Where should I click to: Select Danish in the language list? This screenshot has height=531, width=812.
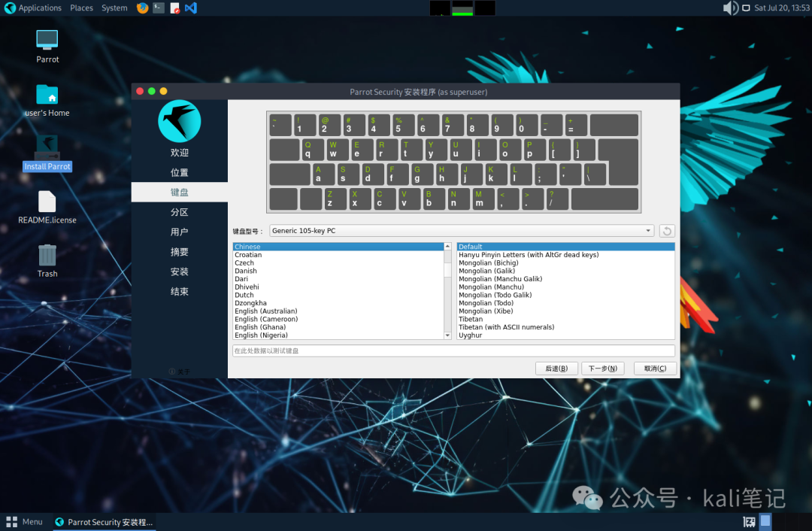tap(338, 271)
